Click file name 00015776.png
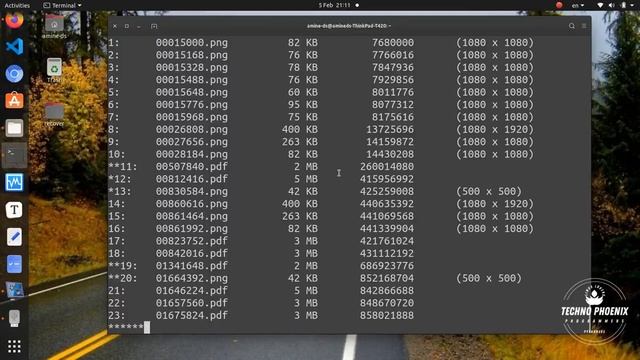This screenshot has height=360, width=640. pyautogui.click(x=191, y=104)
